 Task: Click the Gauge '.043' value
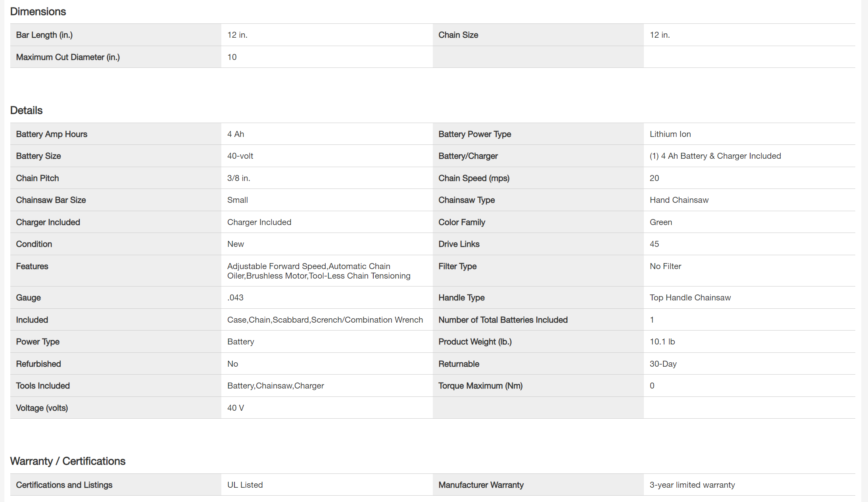tap(235, 298)
